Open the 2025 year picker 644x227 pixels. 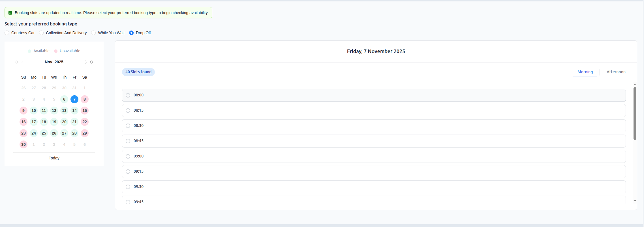pyautogui.click(x=59, y=62)
